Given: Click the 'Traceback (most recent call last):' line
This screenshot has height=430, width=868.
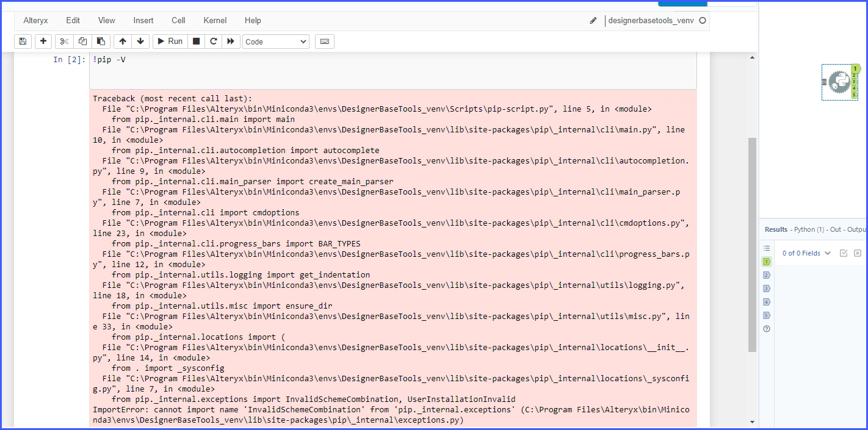Looking at the screenshot, I should pyautogui.click(x=172, y=98).
